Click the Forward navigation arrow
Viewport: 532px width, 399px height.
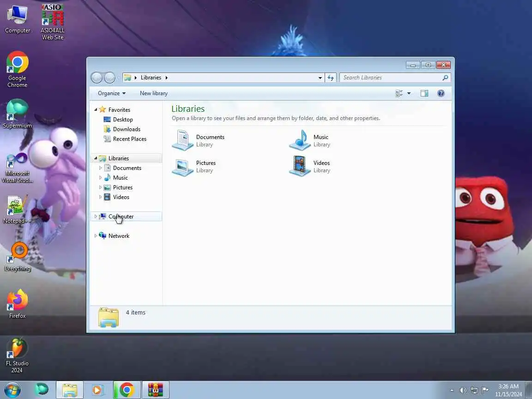(109, 78)
